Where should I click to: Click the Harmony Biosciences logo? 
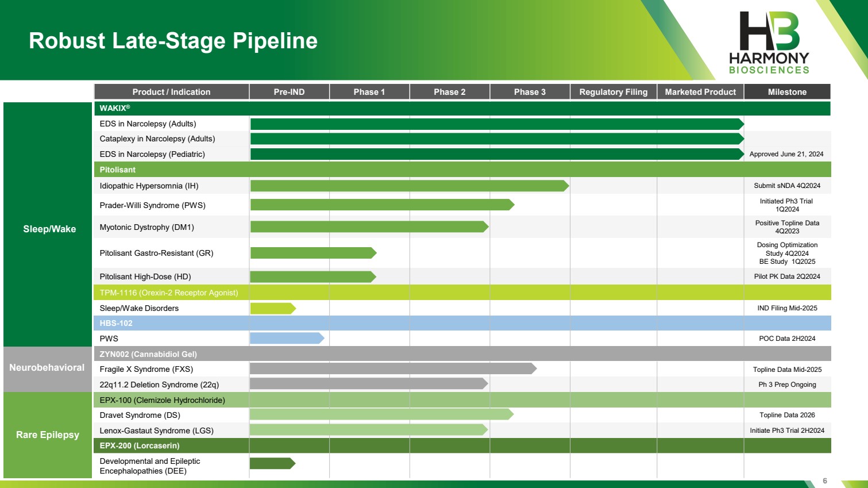769,44
